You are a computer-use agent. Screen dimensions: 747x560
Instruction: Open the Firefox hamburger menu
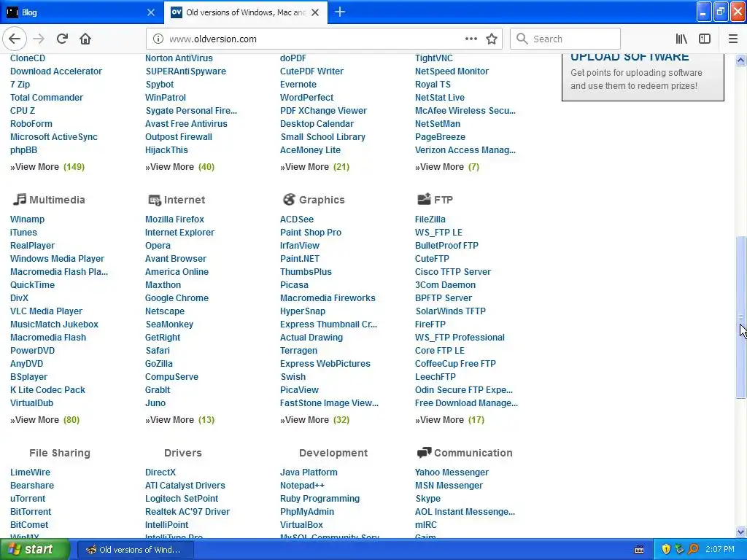pos(733,39)
